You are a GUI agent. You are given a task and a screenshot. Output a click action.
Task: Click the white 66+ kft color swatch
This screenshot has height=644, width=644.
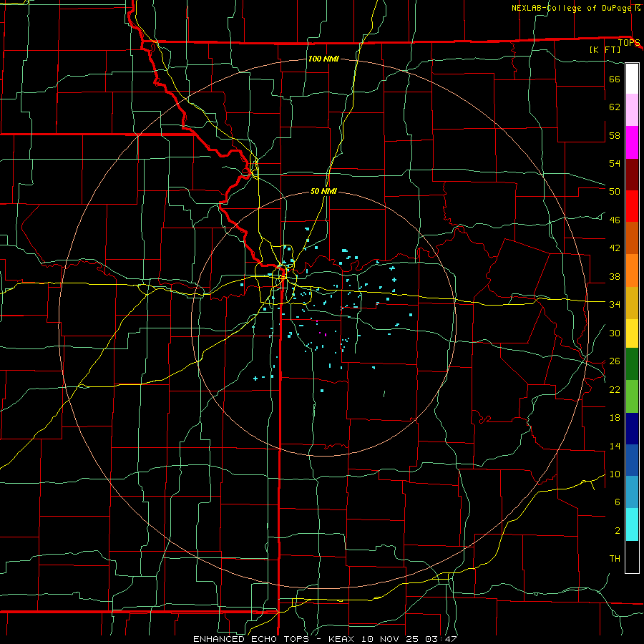632,79
